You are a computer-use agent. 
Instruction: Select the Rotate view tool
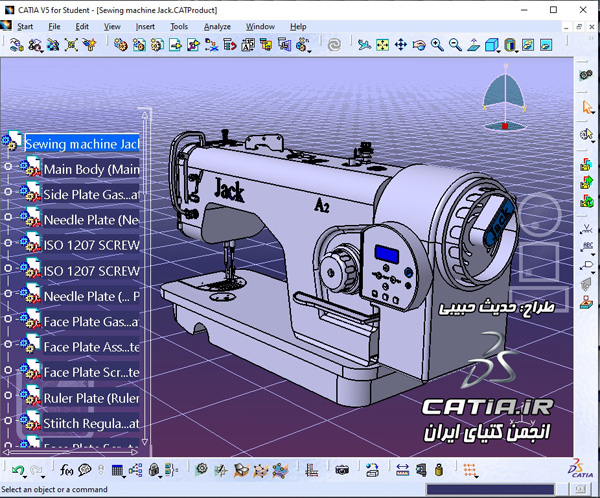coord(419,45)
